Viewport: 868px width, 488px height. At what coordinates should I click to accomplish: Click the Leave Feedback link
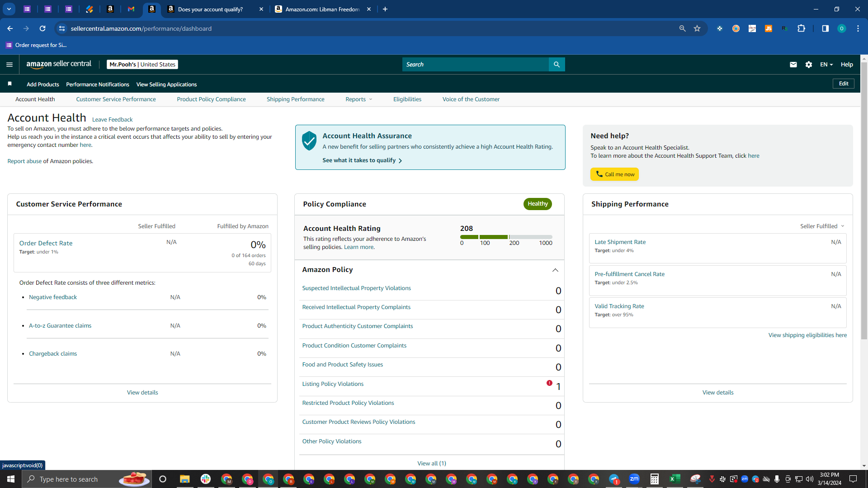coord(112,120)
